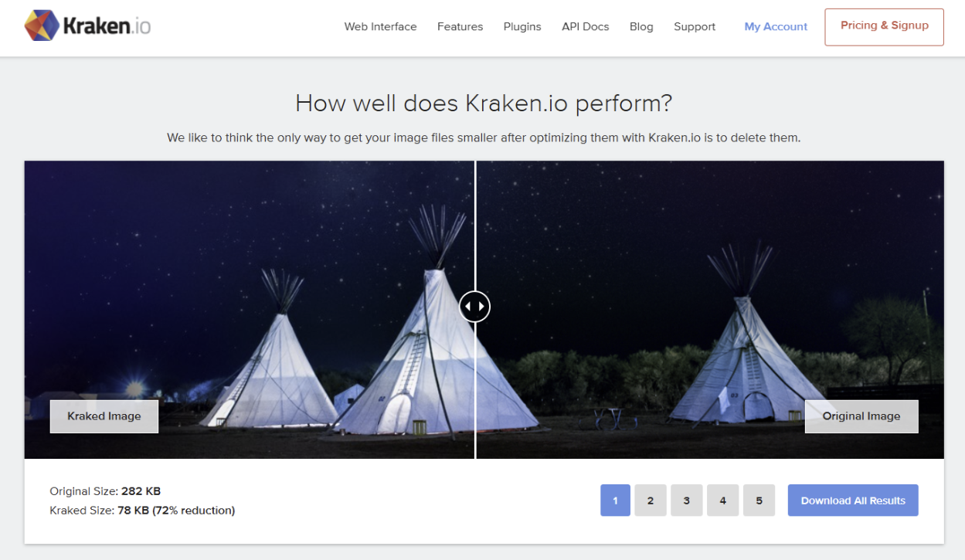965x560 pixels.
Task: Switch to example image 2
Action: click(x=651, y=501)
